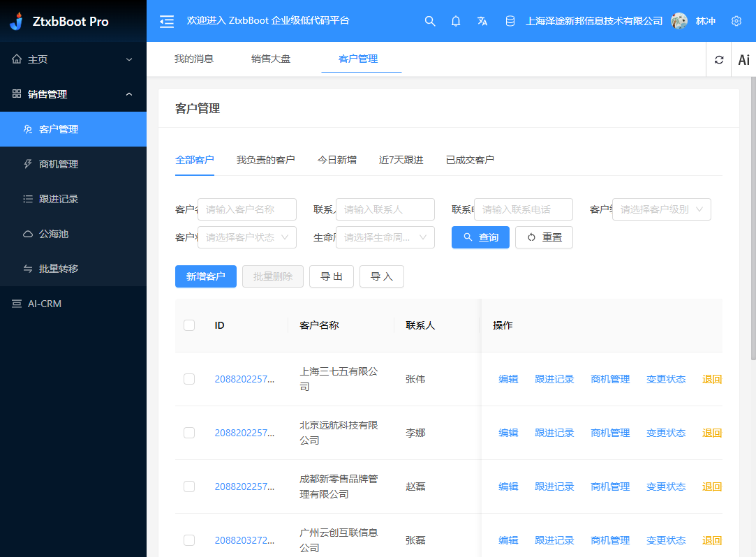Select the 全部客户 filter tab
The height and width of the screenshot is (557, 756).
click(x=195, y=160)
